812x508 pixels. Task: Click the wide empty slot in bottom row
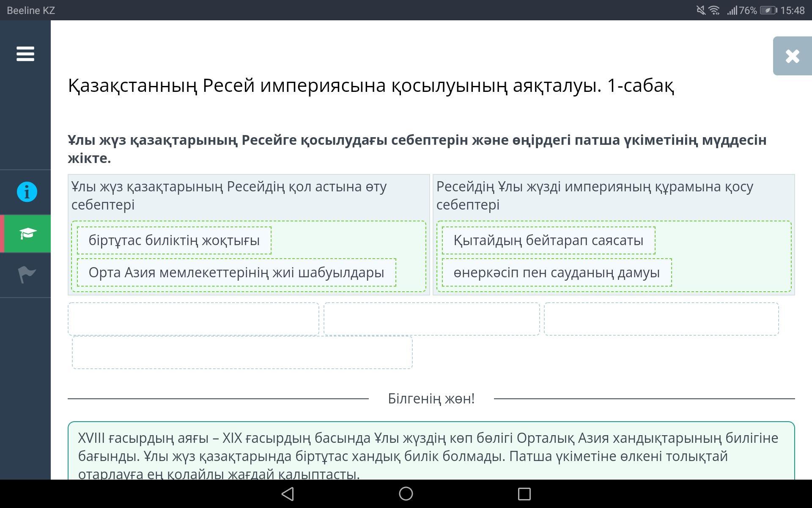pos(242,352)
